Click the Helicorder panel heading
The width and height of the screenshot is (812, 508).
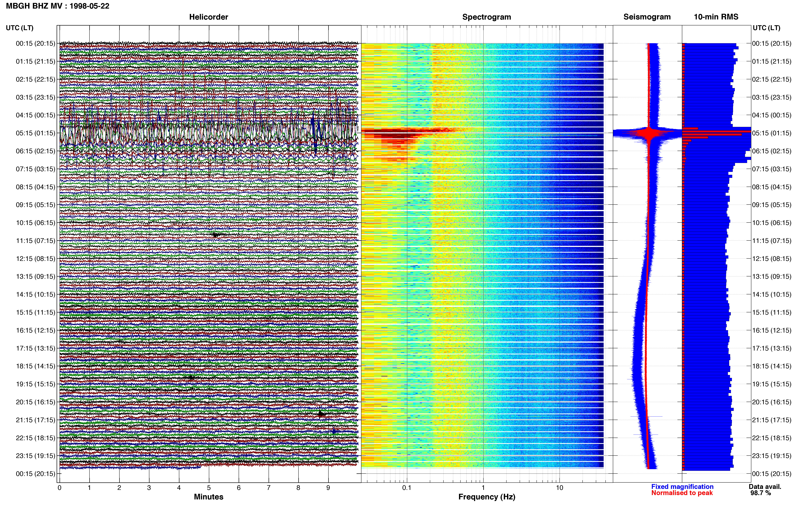[209, 17]
